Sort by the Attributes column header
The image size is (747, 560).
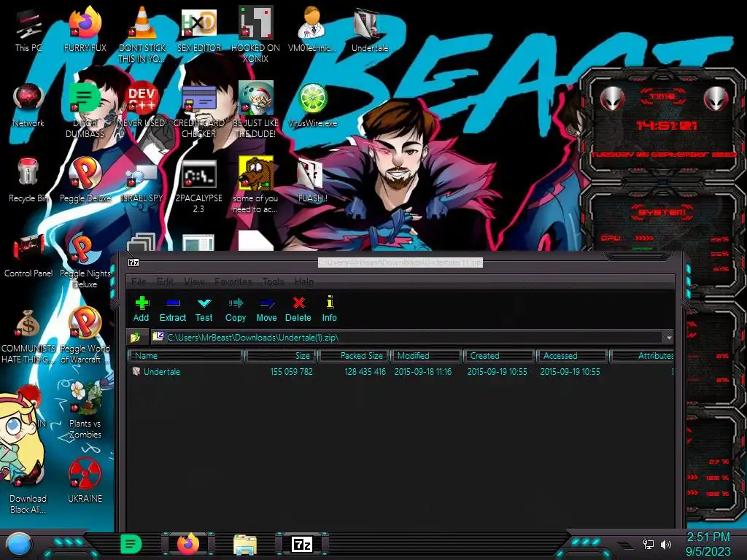click(642, 356)
